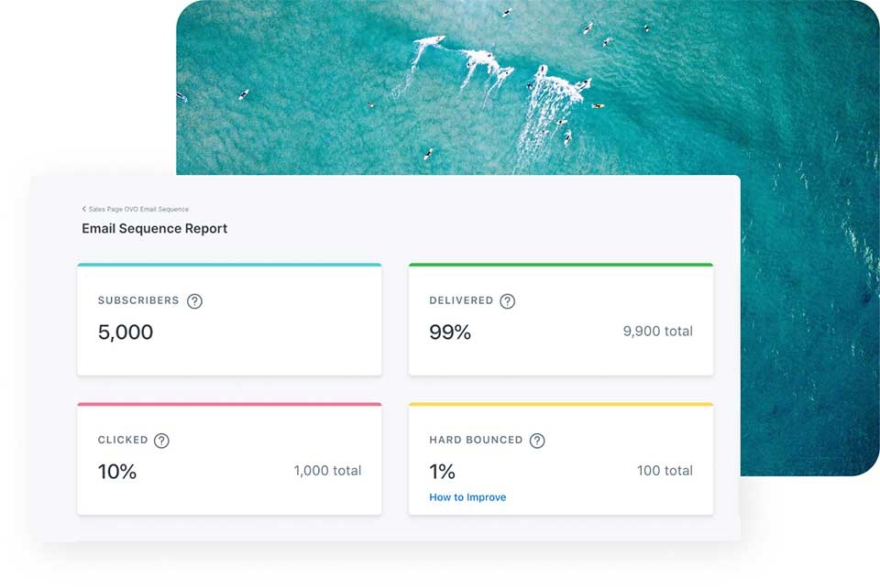
Task: Click the 1,000 total clicks figure
Action: pyautogui.click(x=327, y=471)
